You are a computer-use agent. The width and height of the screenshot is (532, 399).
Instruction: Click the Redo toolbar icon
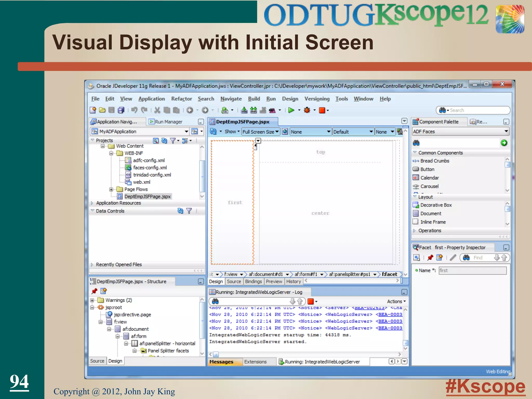(144, 110)
